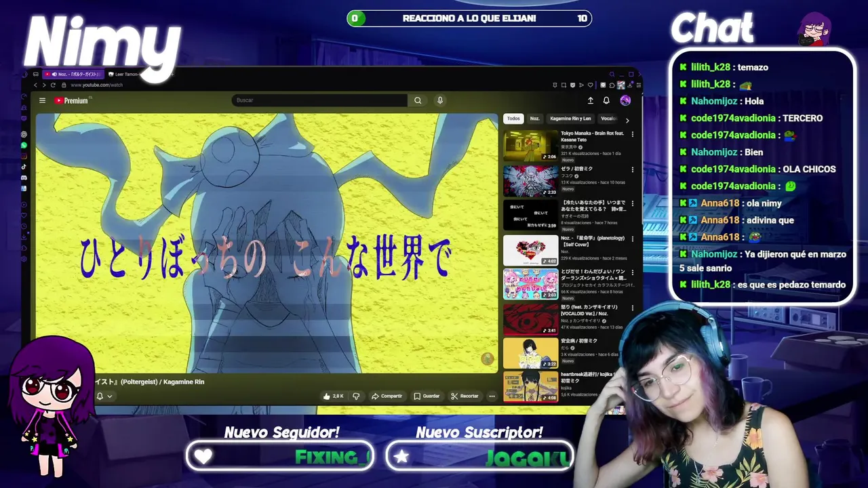The image size is (868, 488).
Task: Start voice search with the microphone icon
Action: click(440, 100)
